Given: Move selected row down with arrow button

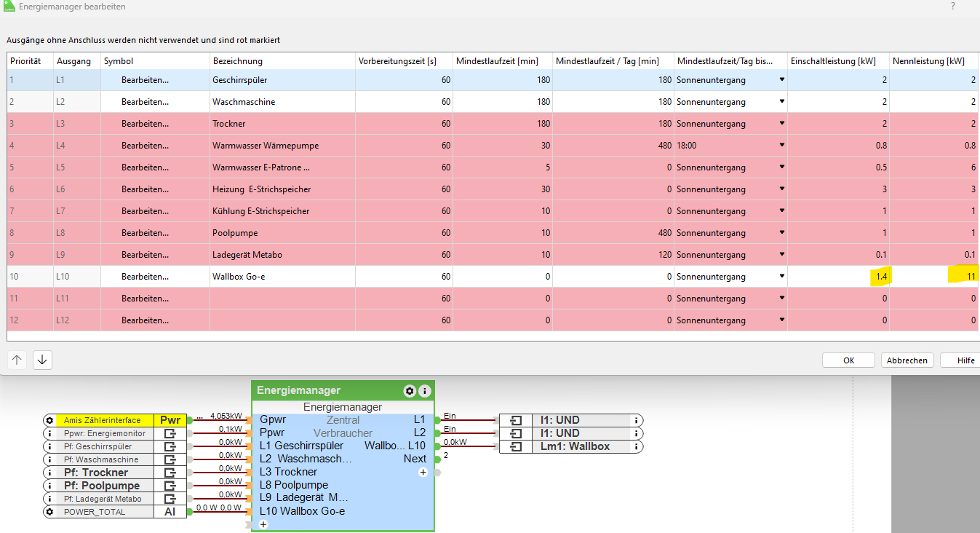Looking at the screenshot, I should 42,360.
